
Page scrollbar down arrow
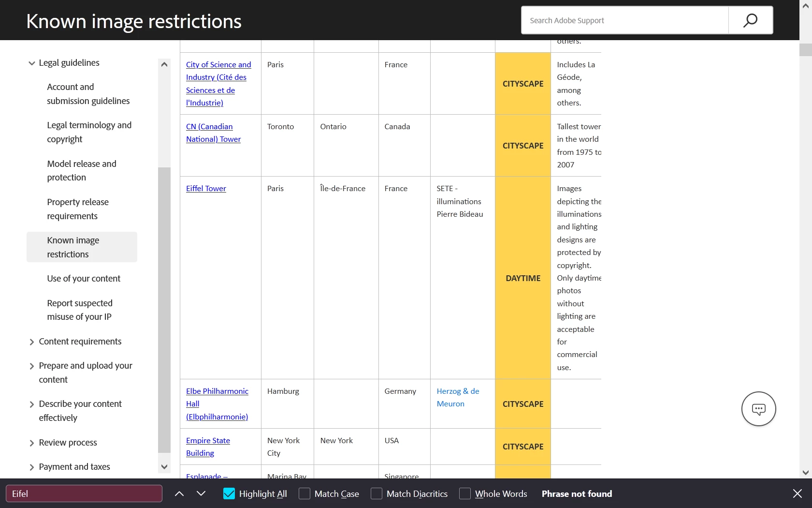click(x=806, y=473)
